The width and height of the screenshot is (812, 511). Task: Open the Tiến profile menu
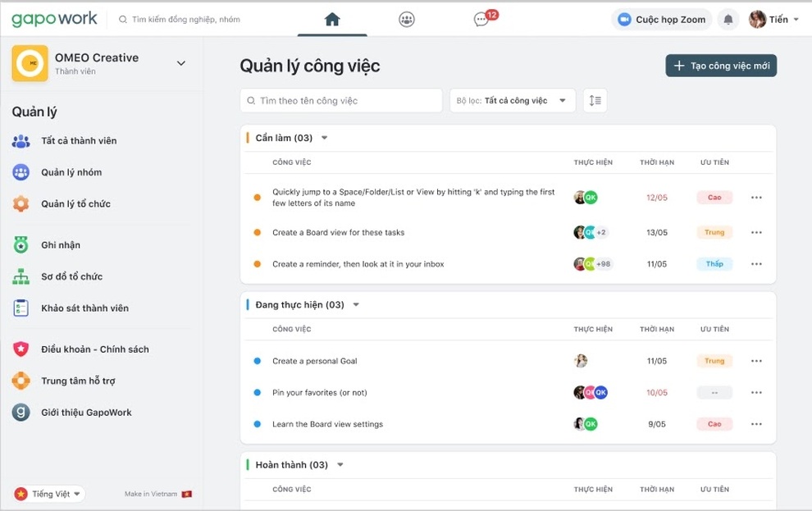[773, 20]
